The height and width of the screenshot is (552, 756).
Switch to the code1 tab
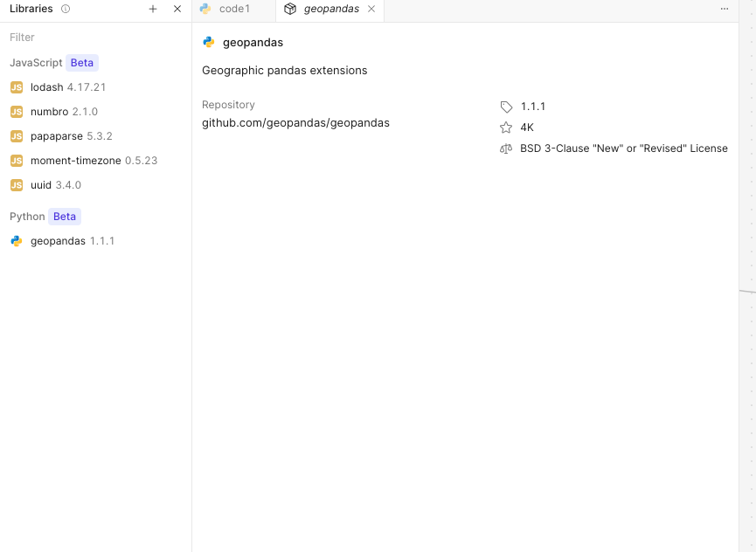(233, 9)
